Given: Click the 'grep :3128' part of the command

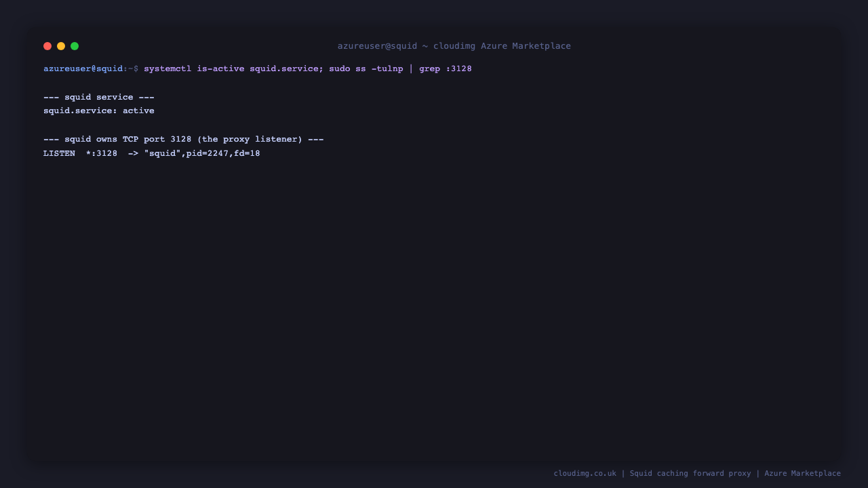Looking at the screenshot, I should [446, 68].
